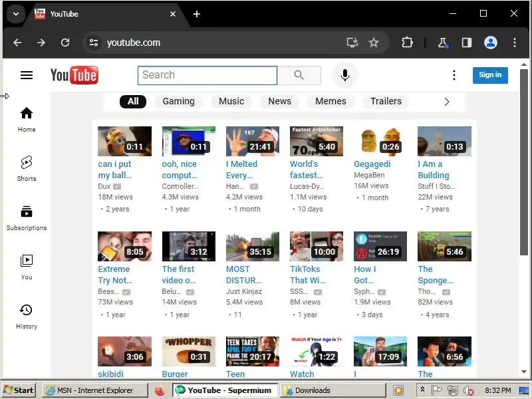The height and width of the screenshot is (399, 532).
Task: Select the Gaming category chip
Action: click(x=178, y=102)
